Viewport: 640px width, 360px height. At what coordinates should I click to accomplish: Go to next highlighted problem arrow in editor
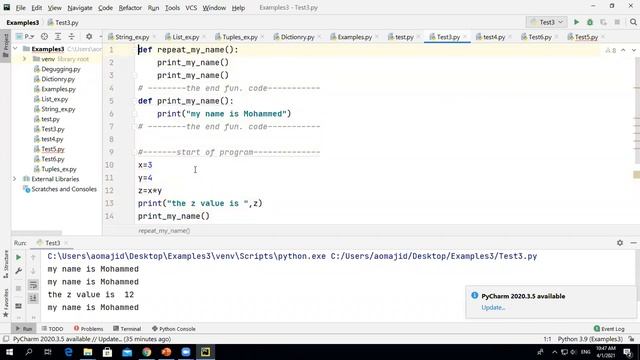pos(633,50)
